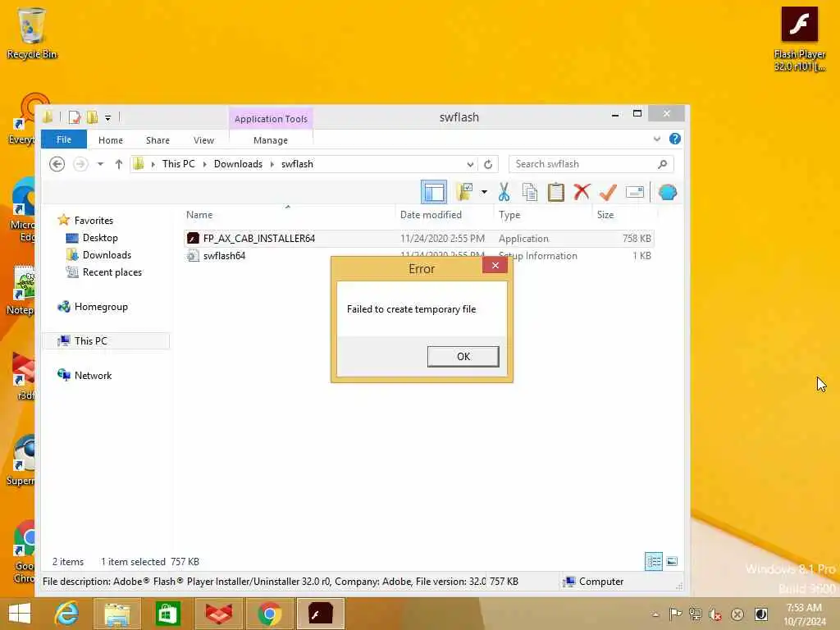Image resolution: width=840 pixels, height=630 pixels.
Task: Switch to details view in status bar
Action: [x=654, y=561]
